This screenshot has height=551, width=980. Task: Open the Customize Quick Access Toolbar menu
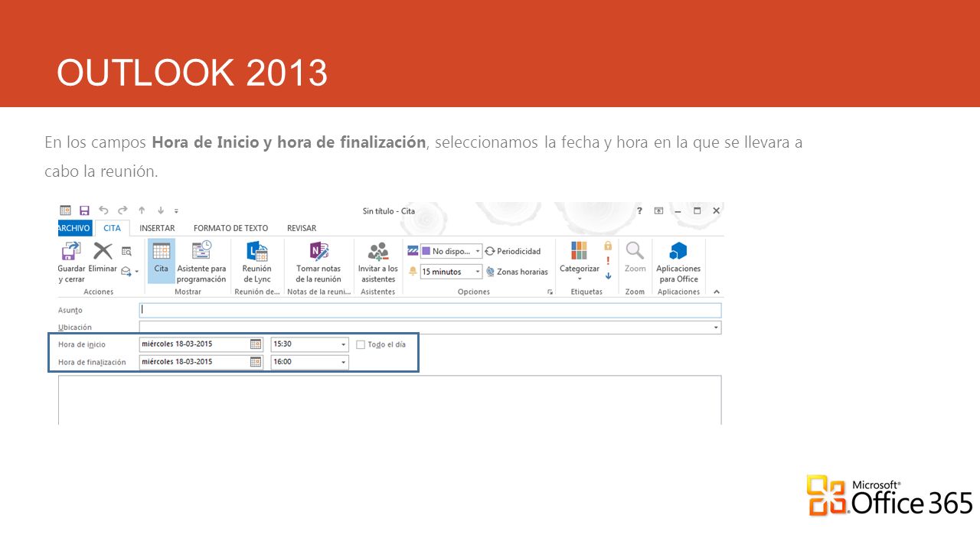176,210
